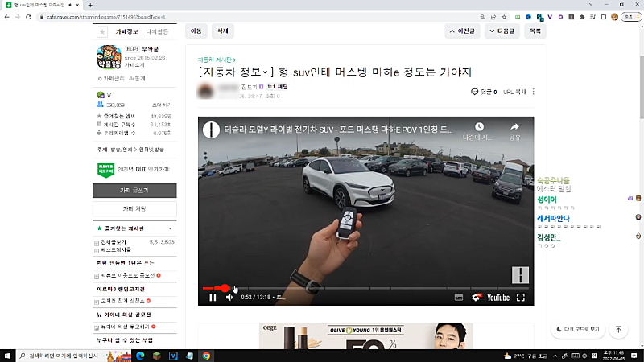Image resolution: width=644 pixels, height=362 pixels.
Task: Go to next post (다음글)
Action: (x=499, y=31)
